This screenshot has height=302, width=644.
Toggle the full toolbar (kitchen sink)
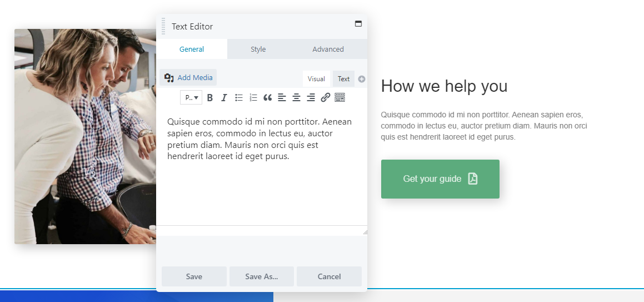[340, 98]
